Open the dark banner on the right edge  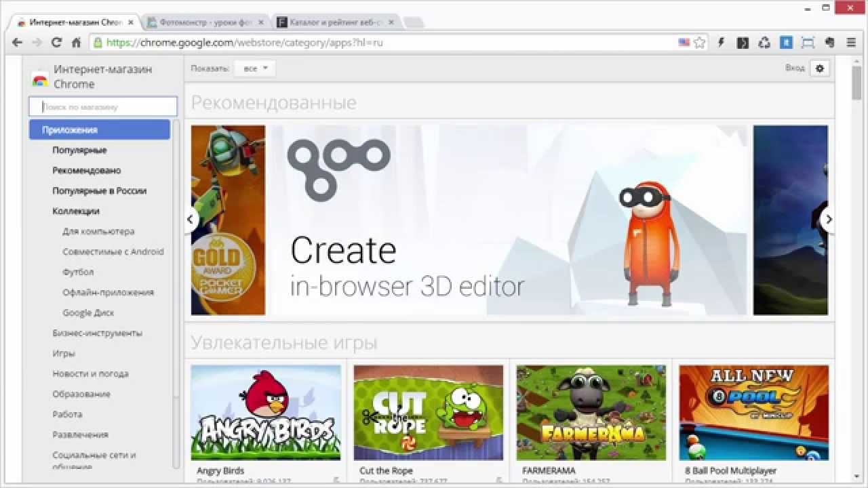(x=791, y=220)
